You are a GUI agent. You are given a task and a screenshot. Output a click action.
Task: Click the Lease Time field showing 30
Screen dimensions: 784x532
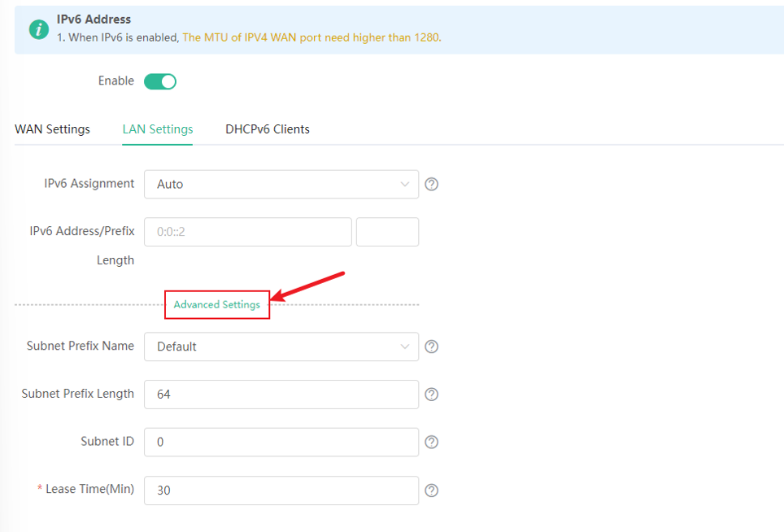coord(281,491)
